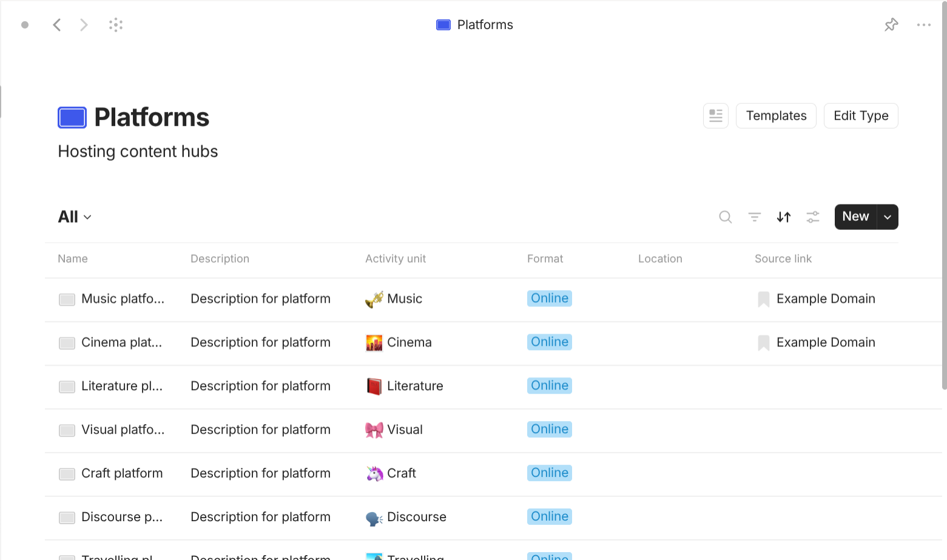Click the Online tag on the Literature row
The image size is (947, 560).
click(548, 385)
